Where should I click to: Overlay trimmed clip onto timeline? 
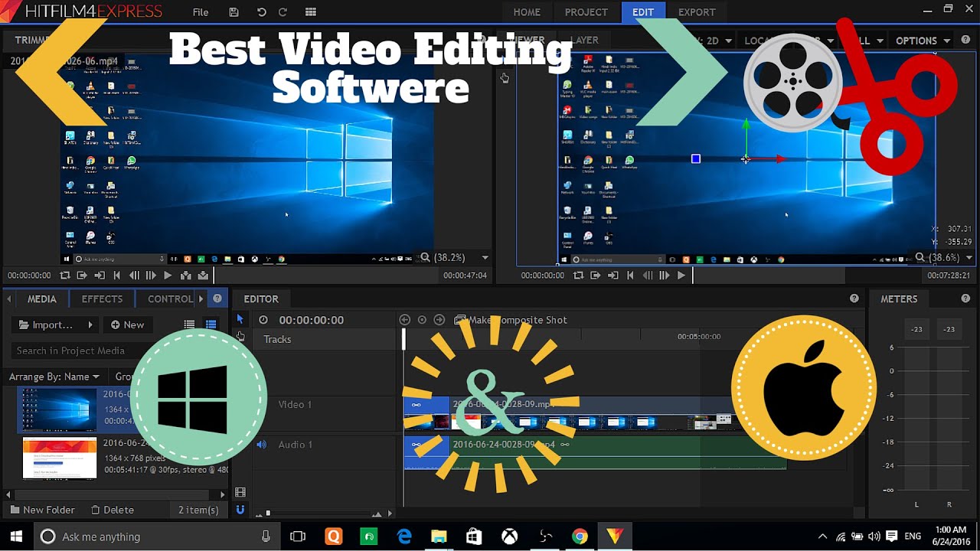(202, 275)
